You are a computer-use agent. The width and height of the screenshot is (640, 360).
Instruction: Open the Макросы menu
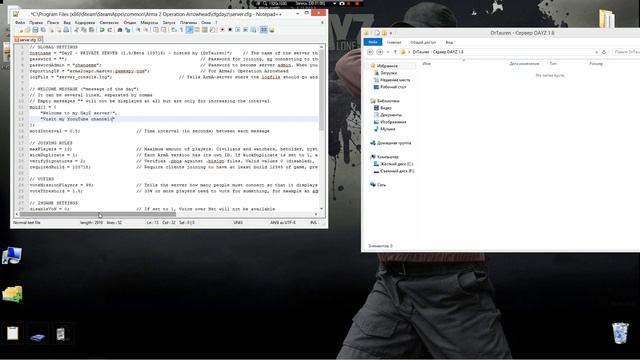[x=149, y=22]
